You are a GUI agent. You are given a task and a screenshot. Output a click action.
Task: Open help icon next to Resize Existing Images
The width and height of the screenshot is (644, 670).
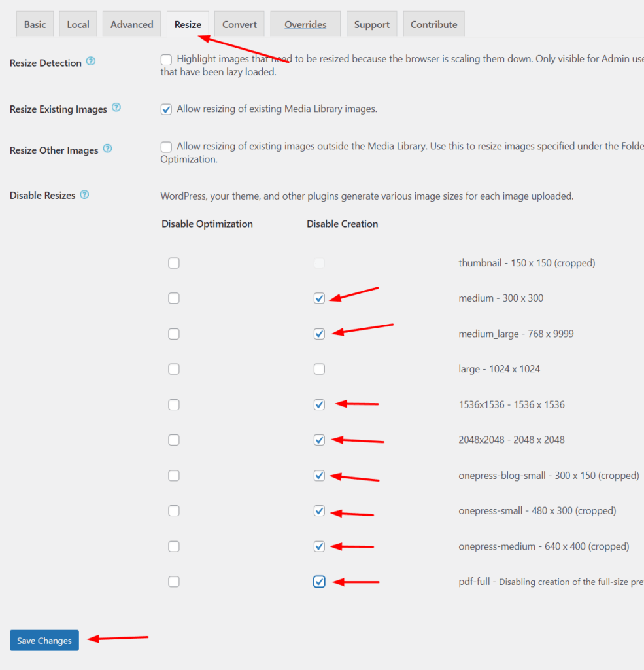tap(116, 108)
